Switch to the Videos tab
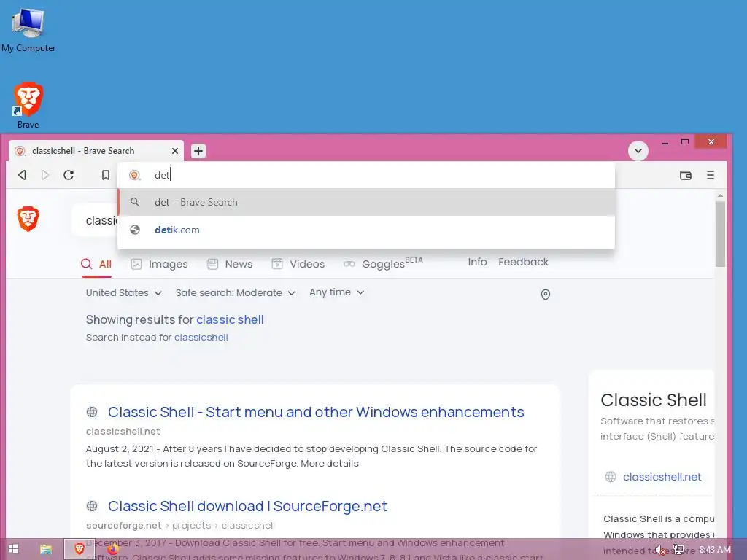 (x=298, y=264)
